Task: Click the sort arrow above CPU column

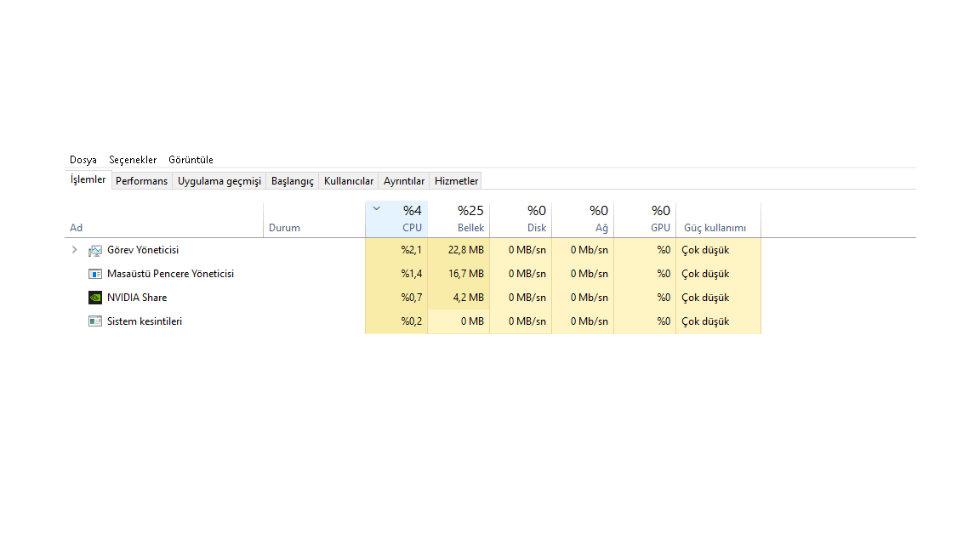Action: click(377, 208)
